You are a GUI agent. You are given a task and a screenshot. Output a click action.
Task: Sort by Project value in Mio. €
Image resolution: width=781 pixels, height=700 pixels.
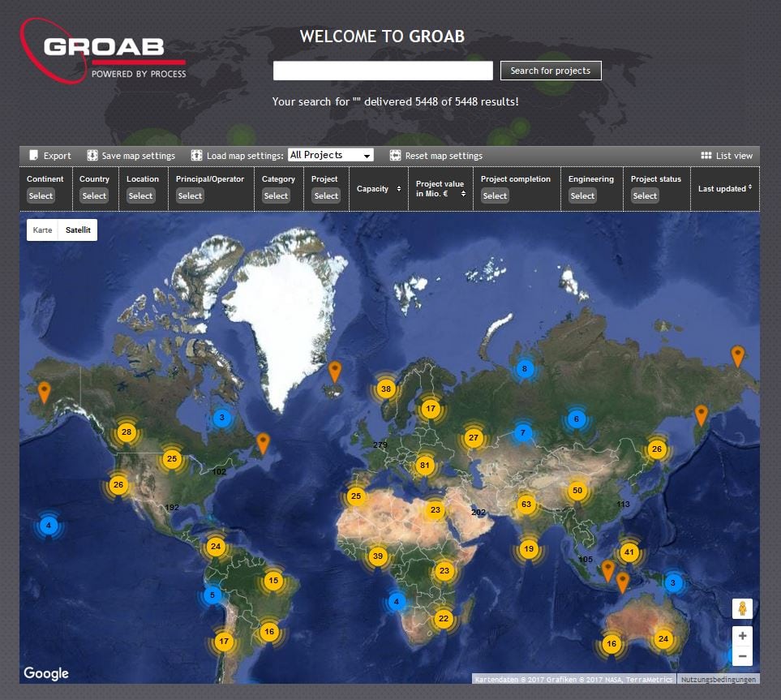coord(441,189)
